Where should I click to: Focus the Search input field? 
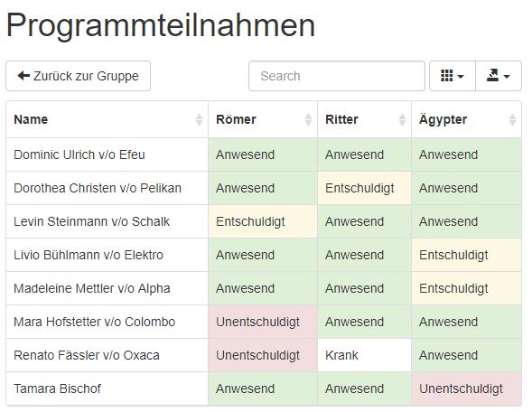(337, 76)
